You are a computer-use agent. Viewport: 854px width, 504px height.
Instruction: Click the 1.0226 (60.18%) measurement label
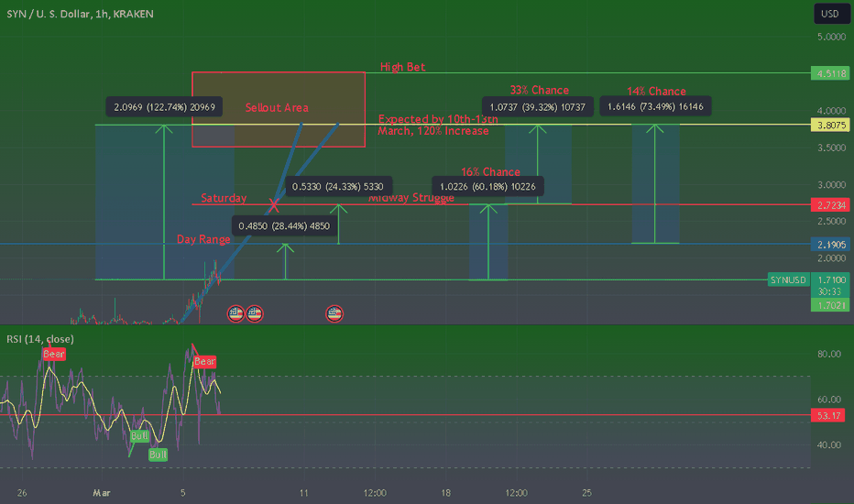pyautogui.click(x=487, y=187)
